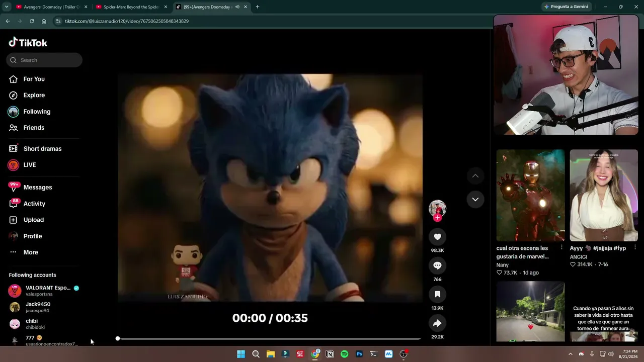Click the video progress bar handle
The width and height of the screenshot is (644, 362).
[118, 338]
